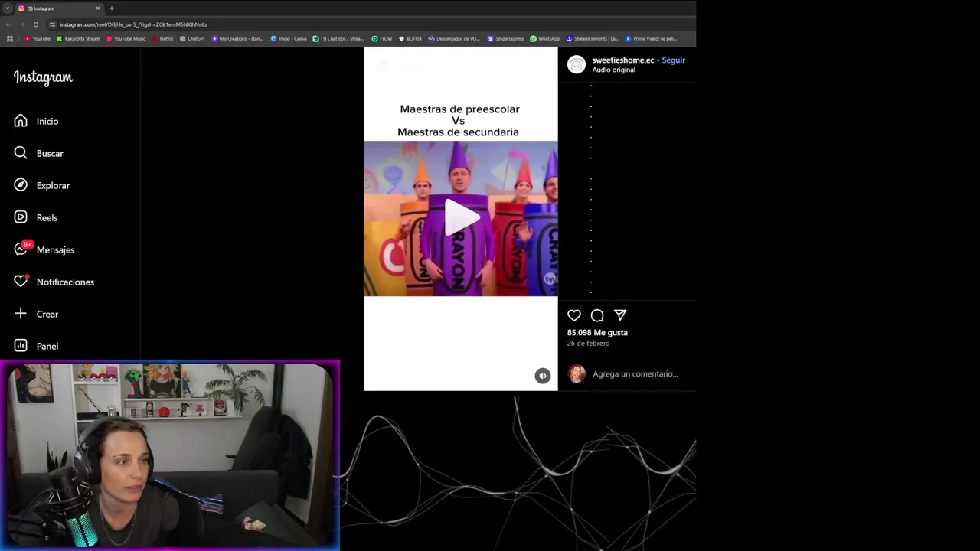Open Buscar search in the sidebar
The width and height of the screenshot is (980, 551).
pyautogui.click(x=38, y=153)
